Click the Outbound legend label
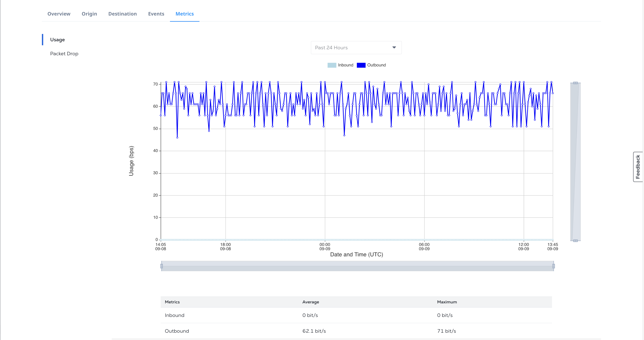Image resolution: width=644 pixels, height=340 pixels. point(376,65)
